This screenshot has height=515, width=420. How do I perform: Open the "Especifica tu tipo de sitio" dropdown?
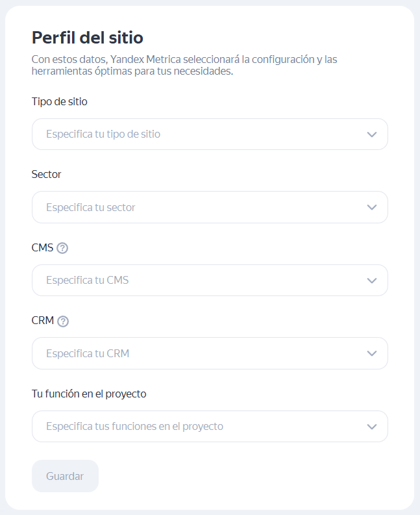pos(195,134)
